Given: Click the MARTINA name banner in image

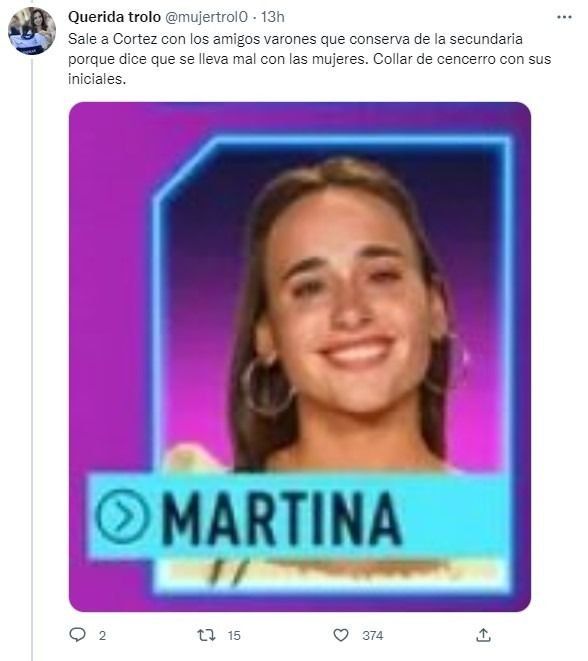Looking at the screenshot, I should click(297, 517).
